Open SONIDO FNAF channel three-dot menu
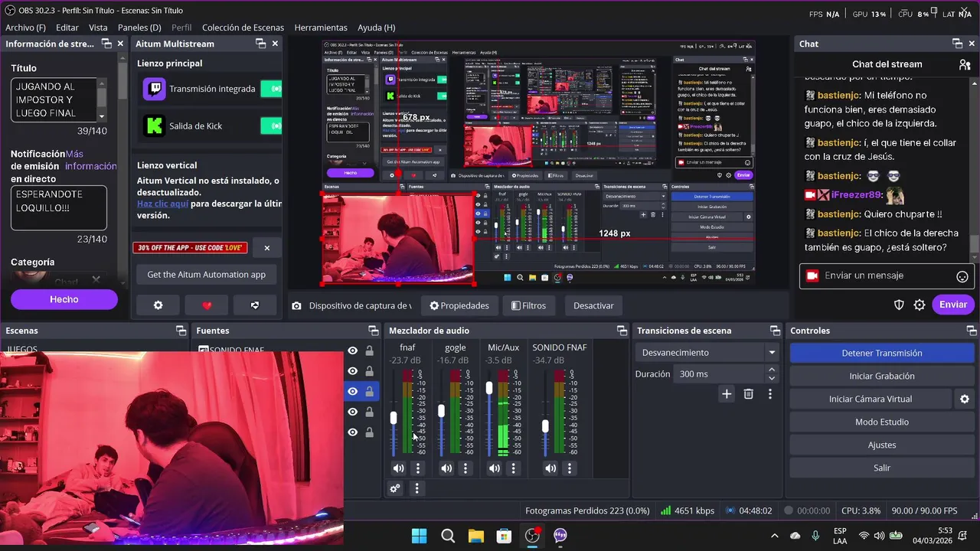Image resolution: width=980 pixels, height=551 pixels. coord(570,468)
